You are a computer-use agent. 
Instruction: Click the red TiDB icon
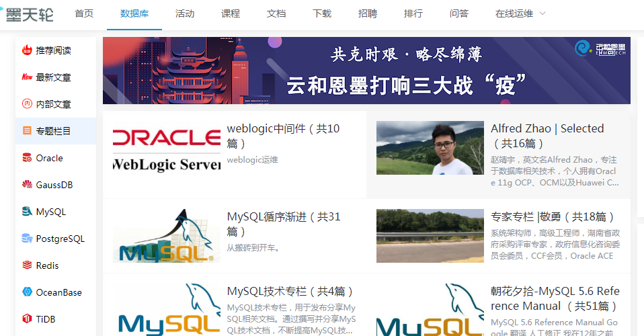point(27,319)
